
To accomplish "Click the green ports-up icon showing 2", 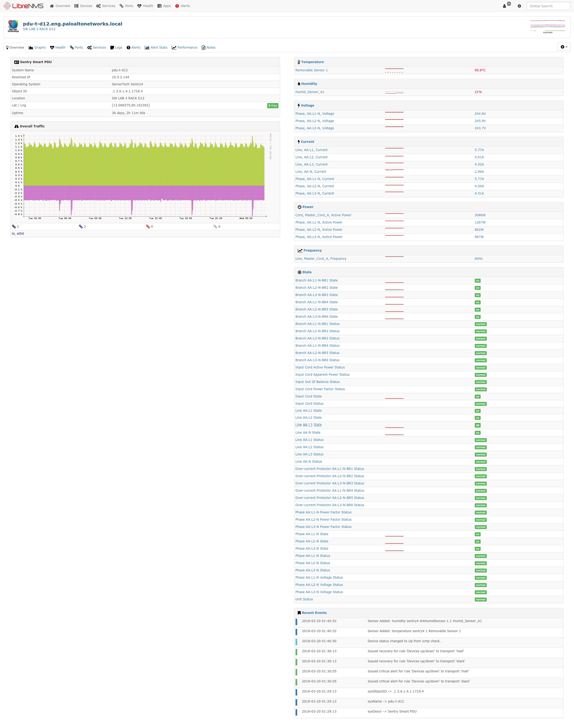I will (14, 226).
